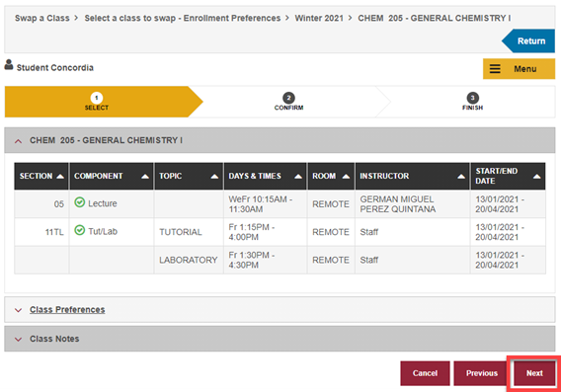Click sort arrow on TOPIC column

click(x=214, y=176)
